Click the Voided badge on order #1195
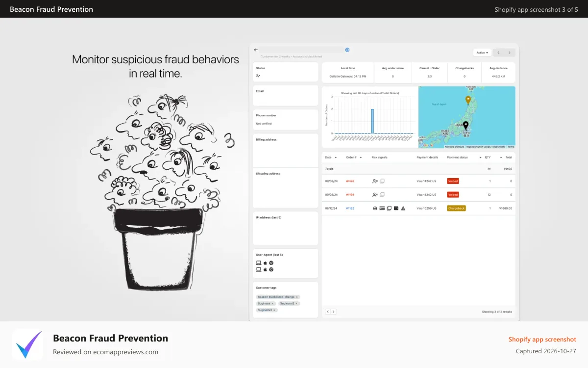Viewport: 588px width, 368px height. coord(453,181)
